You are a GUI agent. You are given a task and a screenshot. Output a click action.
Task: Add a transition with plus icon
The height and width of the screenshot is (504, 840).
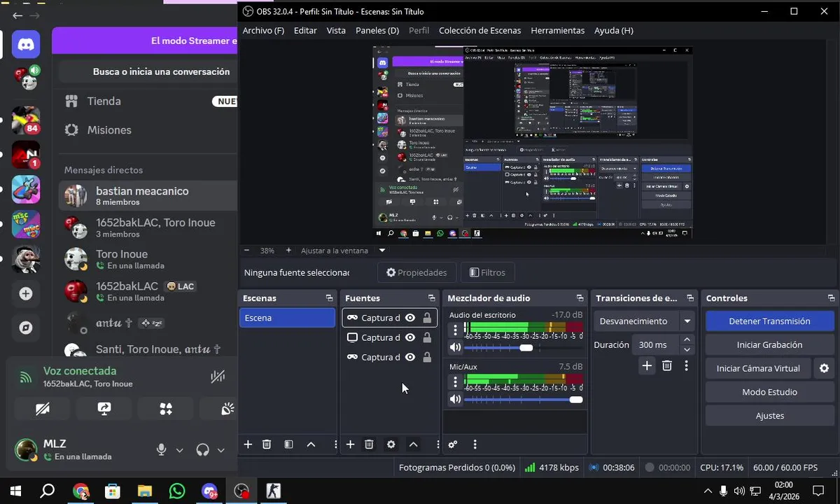(647, 365)
